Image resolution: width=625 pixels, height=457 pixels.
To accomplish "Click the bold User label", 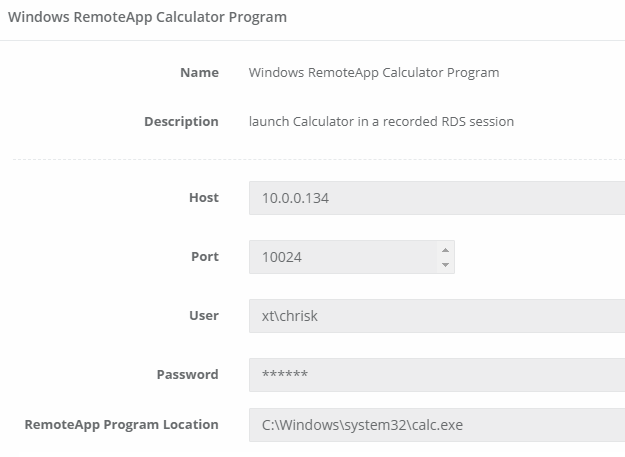I will point(203,316).
